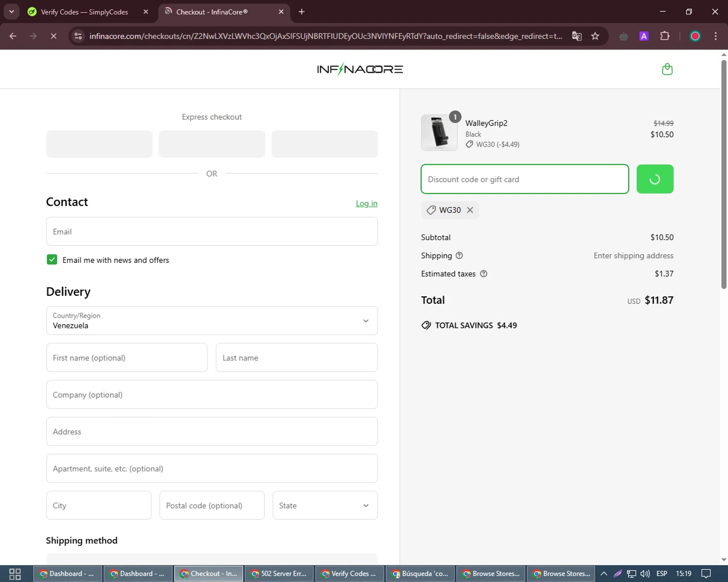Screen dimensions: 728x582
Task: Uncheck Email me with news and offers
Action: click(52, 259)
